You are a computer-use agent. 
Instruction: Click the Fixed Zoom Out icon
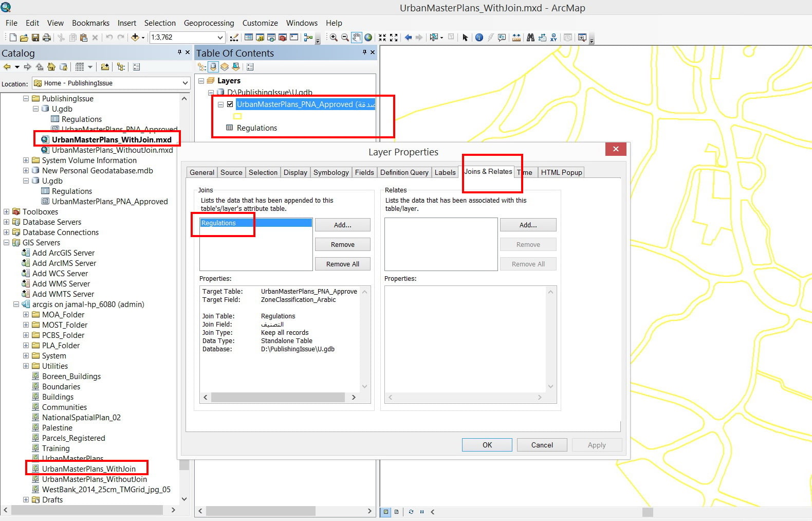[x=394, y=38]
